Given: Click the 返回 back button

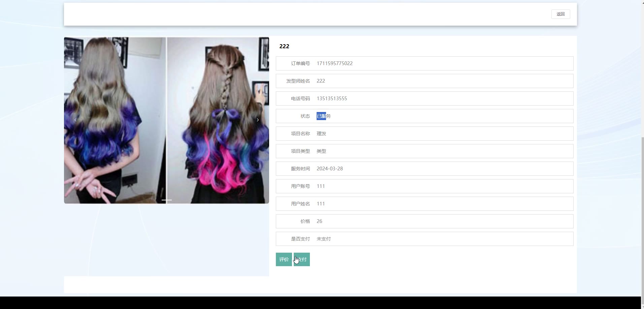Looking at the screenshot, I should pyautogui.click(x=560, y=14).
